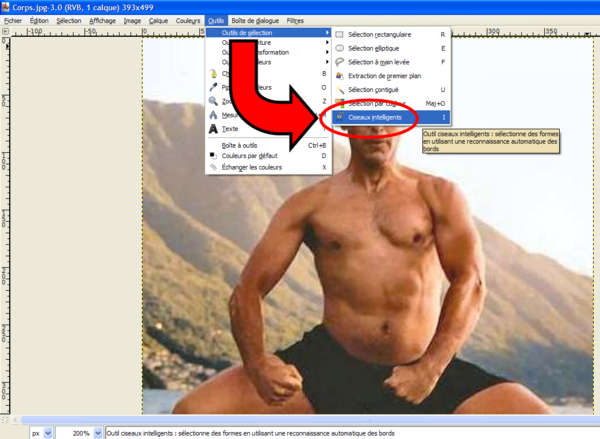This screenshot has height=439, width=600.
Task: Open the Couleurs menu in the menu bar
Action: [x=188, y=21]
